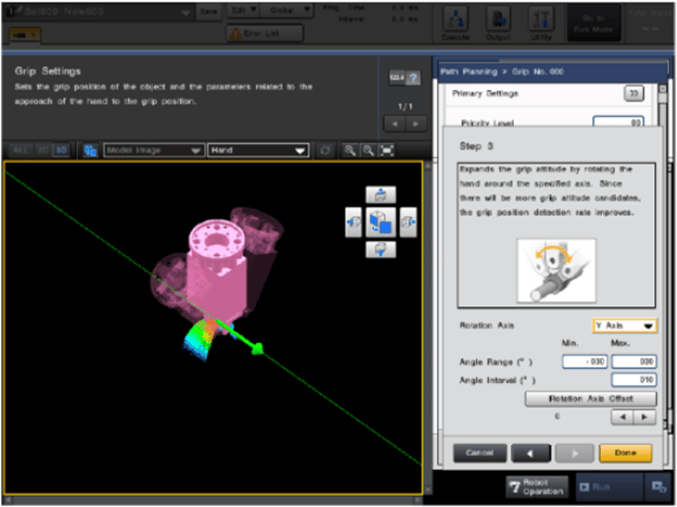This screenshot has height=507, width=677.
Task: Click the Angle Interval input field
Action: [634, 380]
